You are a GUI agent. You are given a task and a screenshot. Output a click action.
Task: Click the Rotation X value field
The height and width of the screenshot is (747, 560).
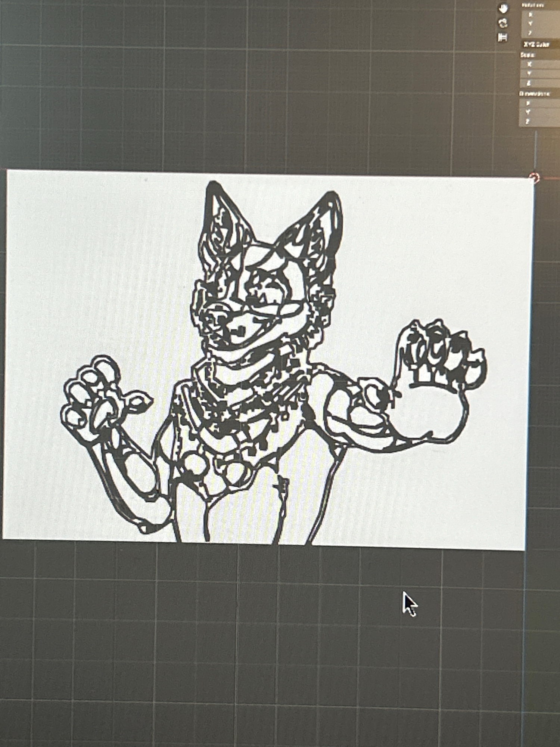(541, 15)
